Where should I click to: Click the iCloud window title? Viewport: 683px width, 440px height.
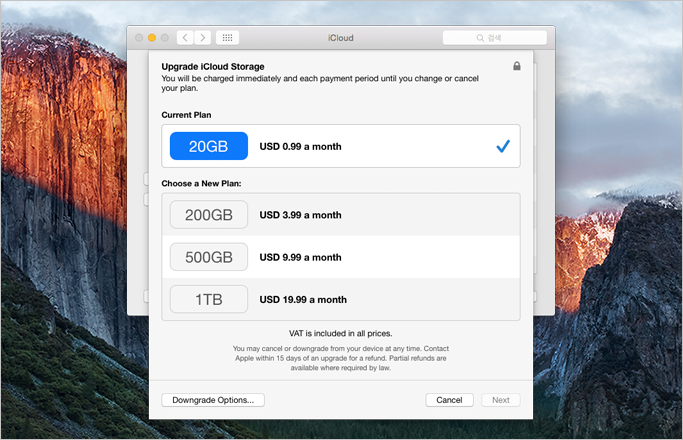click(x=341, y=38)
